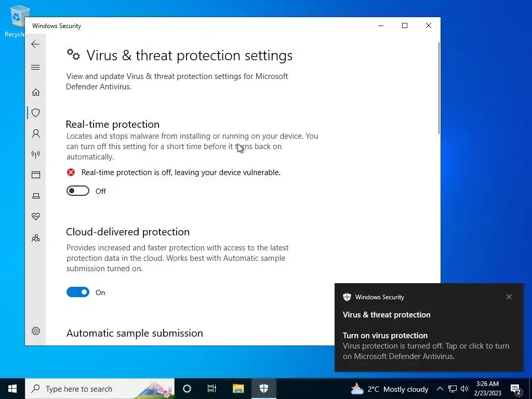This screenshot has height=399, width=532.
Task: Open Action Center notifications icon
Action: pyautogui.click(x=516, y=389)
